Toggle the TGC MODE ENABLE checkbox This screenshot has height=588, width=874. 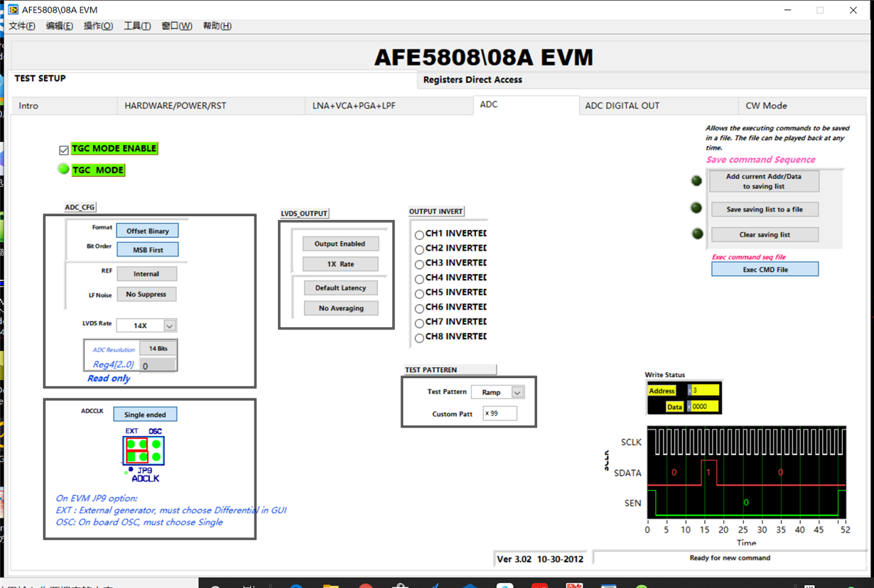pyautogui.click(x=64, y=150)
